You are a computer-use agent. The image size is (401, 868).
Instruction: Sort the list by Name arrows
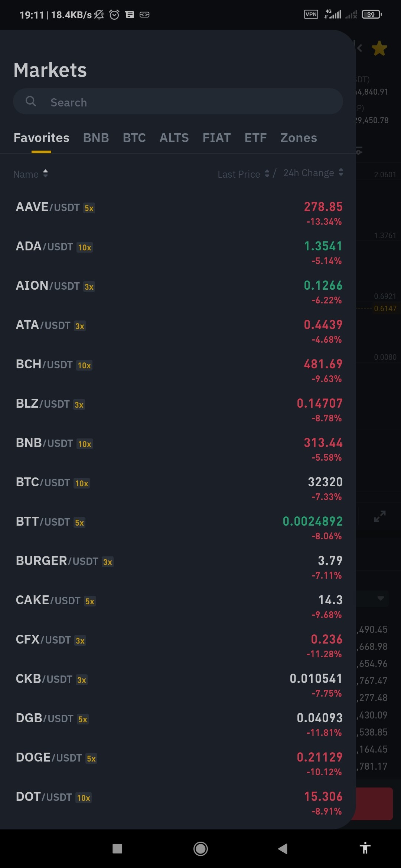coord(45,174)
